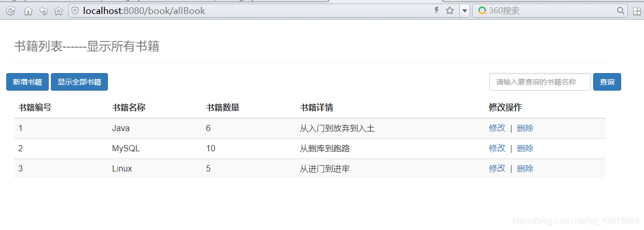The image size is (644, 230).
Task: Go to the browser home page icon
Action: tap(28, 10)
